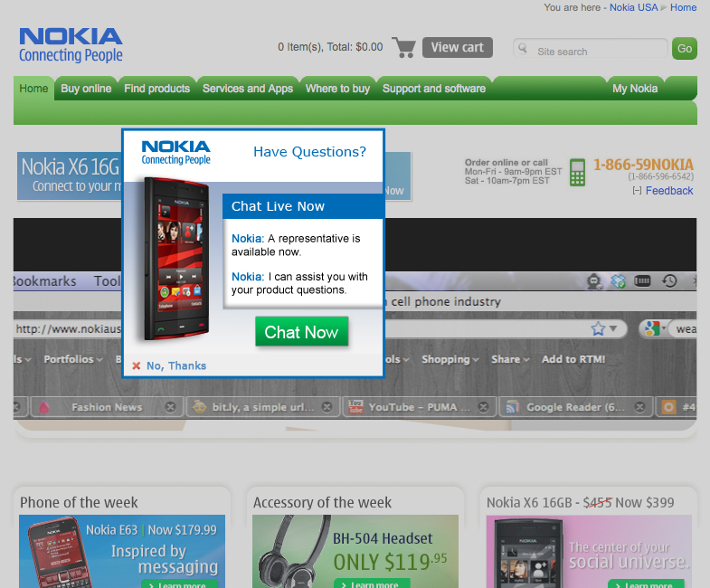Image resolution: width=710 pixels, height=588 pixels.
Task: Close the Fashion News browser tab
Action: [169, 407]
